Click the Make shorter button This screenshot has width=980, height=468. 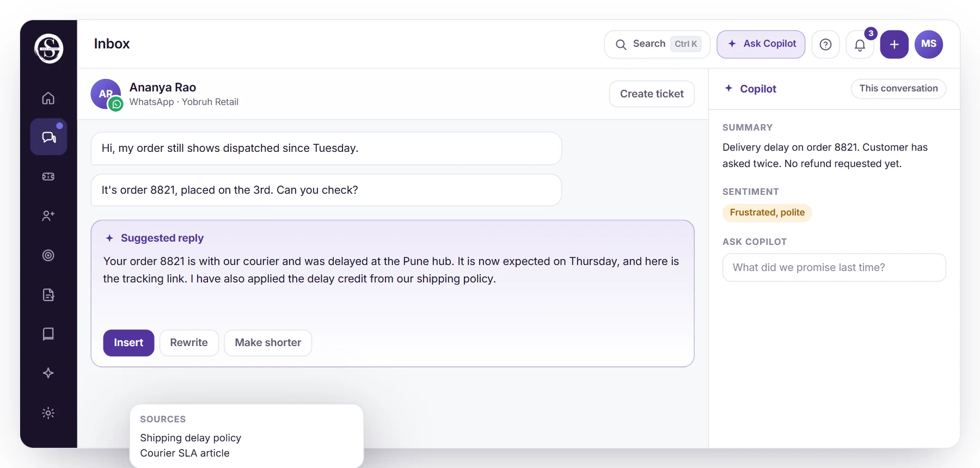(x=268, y=343)
